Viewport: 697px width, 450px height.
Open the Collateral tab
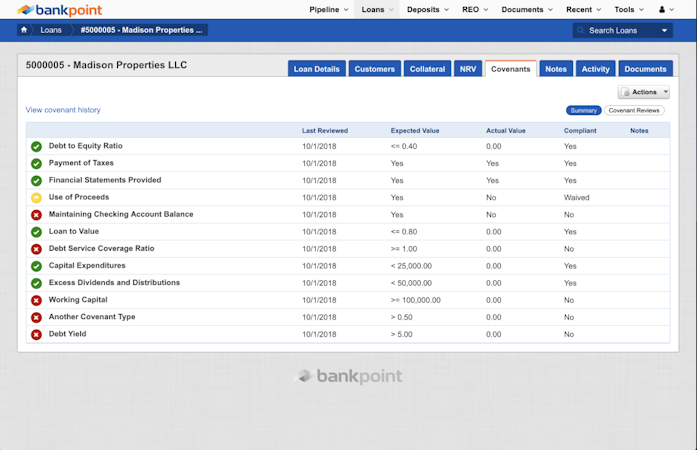[x=427, y=69]
